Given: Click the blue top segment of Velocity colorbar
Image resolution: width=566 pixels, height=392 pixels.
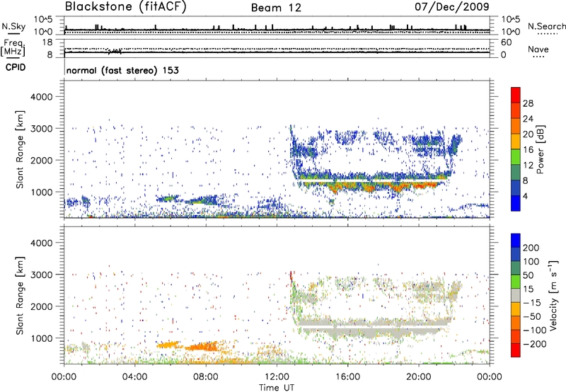Looking at the screenshot, I should 516,241.
